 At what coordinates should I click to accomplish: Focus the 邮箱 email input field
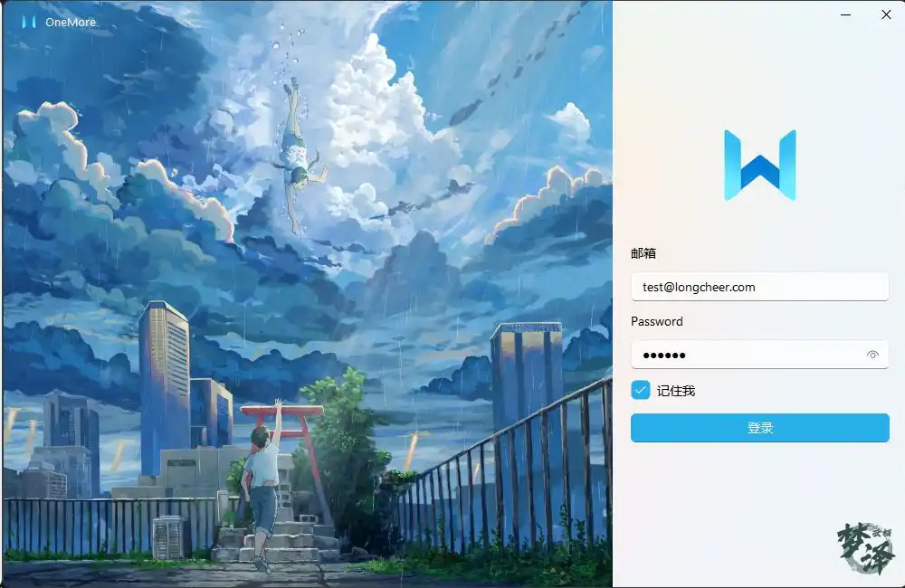coord(759,287)
